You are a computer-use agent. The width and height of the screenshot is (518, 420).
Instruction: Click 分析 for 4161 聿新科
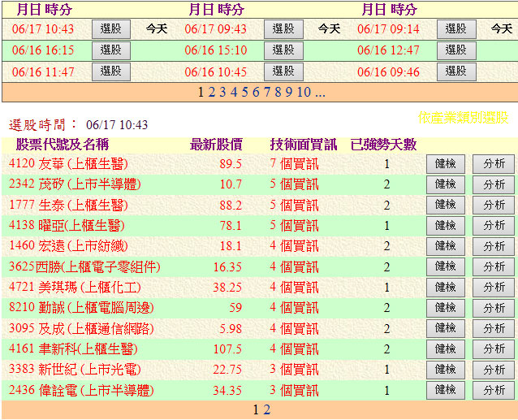coord(494,349)
